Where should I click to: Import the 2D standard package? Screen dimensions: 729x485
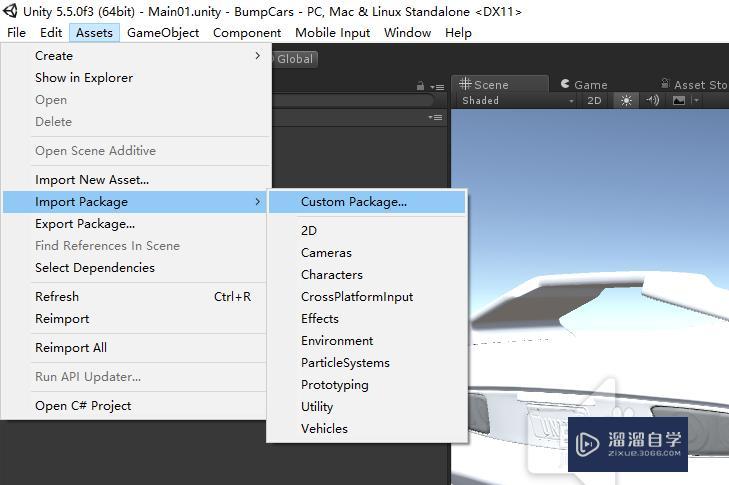pos(367,231)
